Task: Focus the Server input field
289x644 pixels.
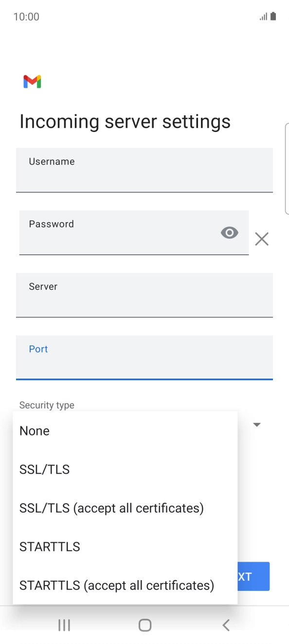Action: point(144,295)
